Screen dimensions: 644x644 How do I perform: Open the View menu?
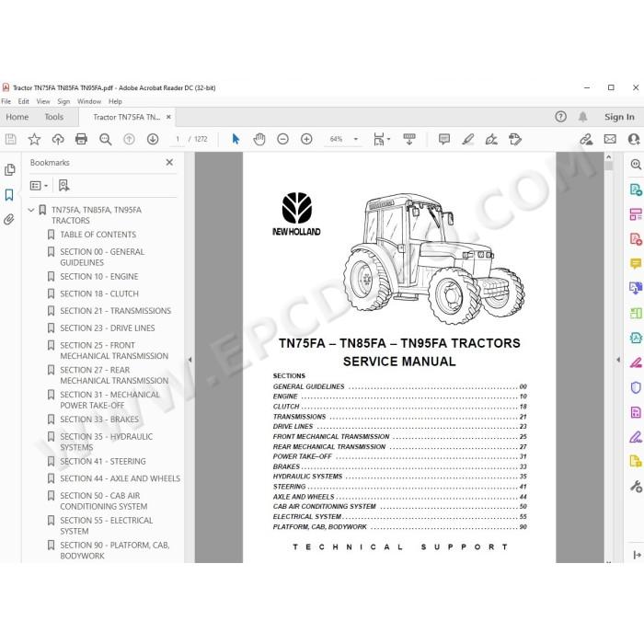click(x=43, y=101)
